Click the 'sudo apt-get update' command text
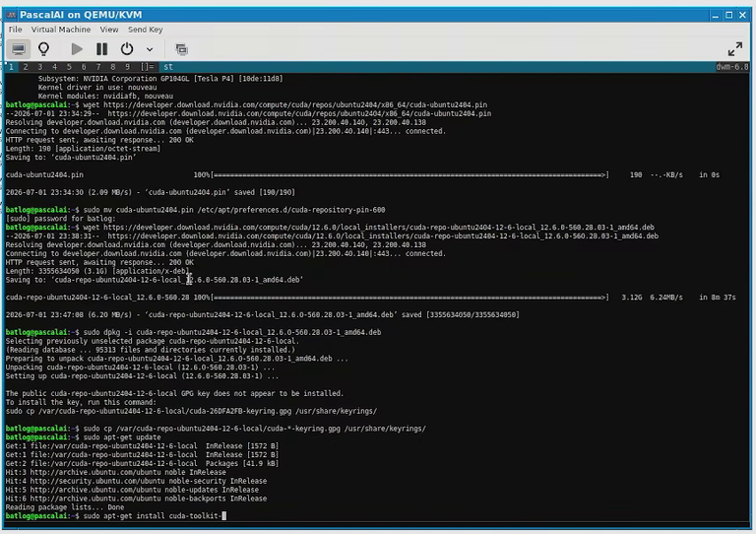756x534 pixels. (x=122, y=437)
